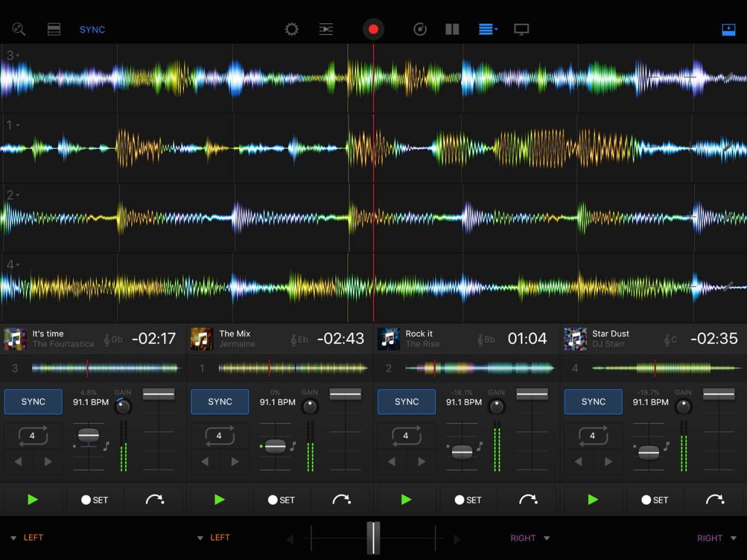Open the settings gear
The height and width of the screenshot is (560, 747).
[292, 29]
